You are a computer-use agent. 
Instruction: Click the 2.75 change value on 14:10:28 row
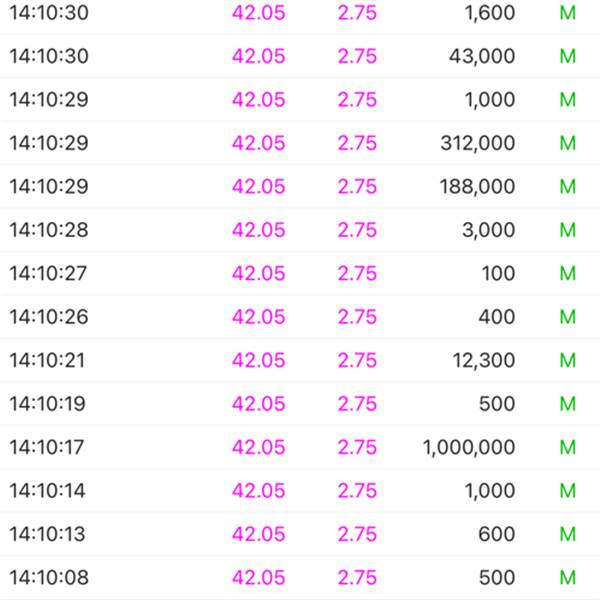tap(357, 230)
